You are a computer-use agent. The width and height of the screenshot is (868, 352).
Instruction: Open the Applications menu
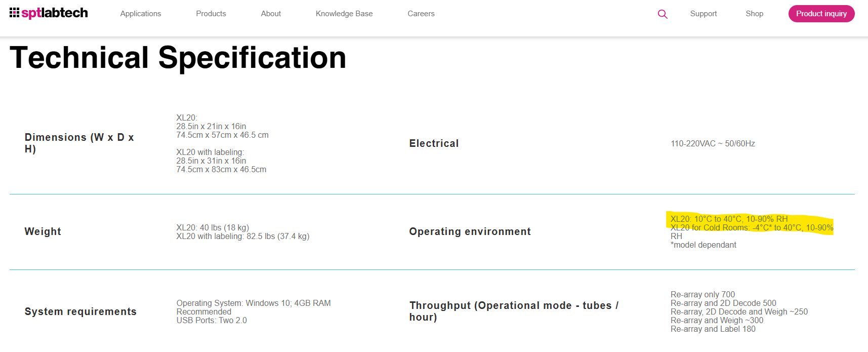pos(140,14)
